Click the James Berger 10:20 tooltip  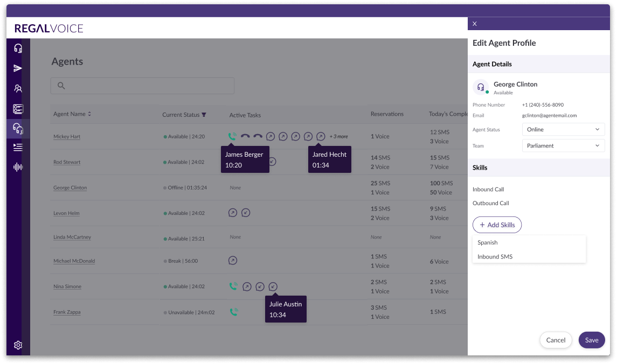point(245,159)
